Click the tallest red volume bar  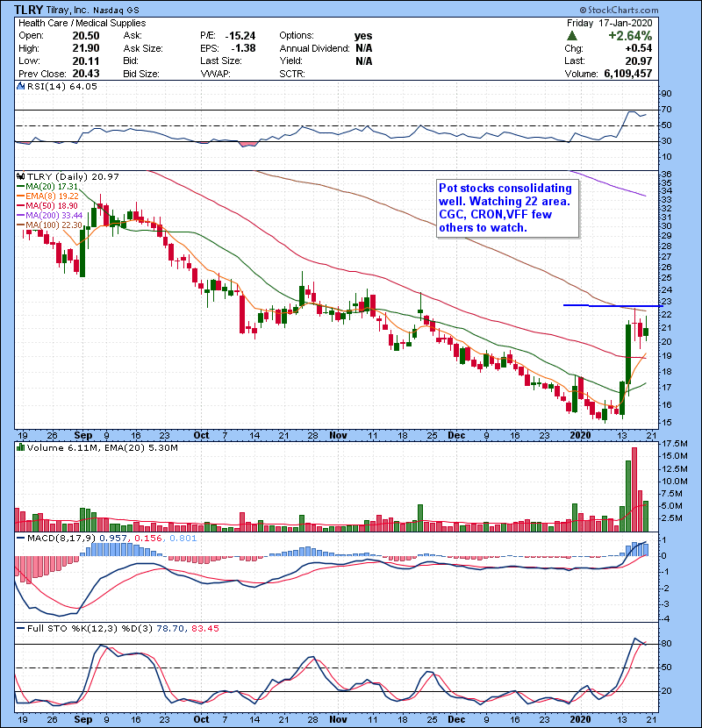click(x=634, y=489)
